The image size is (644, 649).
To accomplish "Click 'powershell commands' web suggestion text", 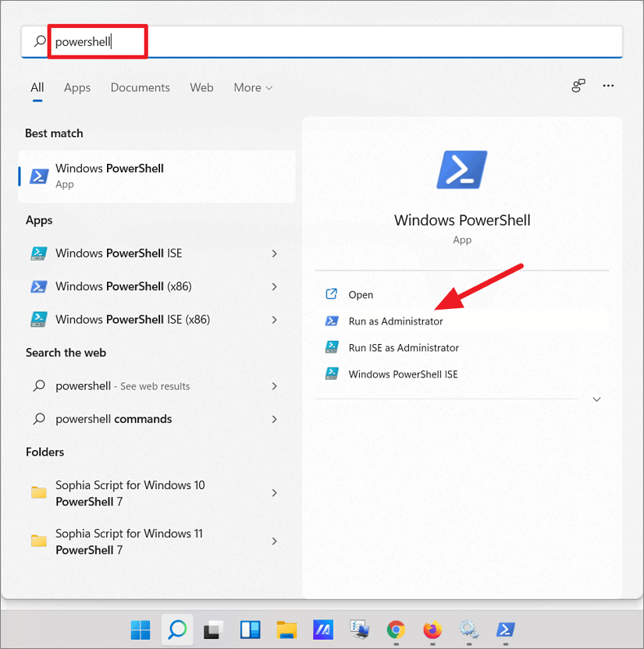I will pyautogui.click(x=113, y=419).
